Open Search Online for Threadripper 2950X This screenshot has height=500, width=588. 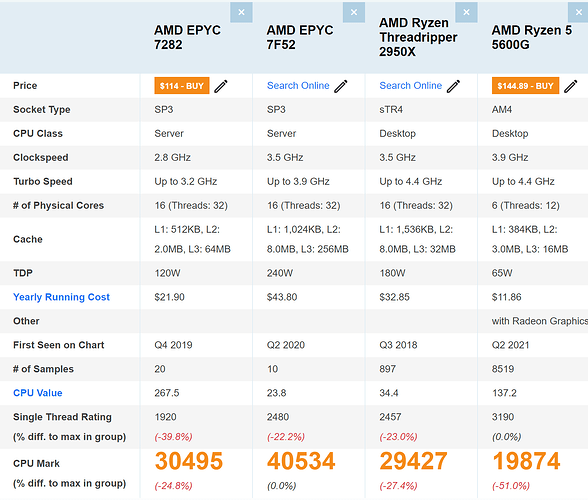[x=411, y=86]
